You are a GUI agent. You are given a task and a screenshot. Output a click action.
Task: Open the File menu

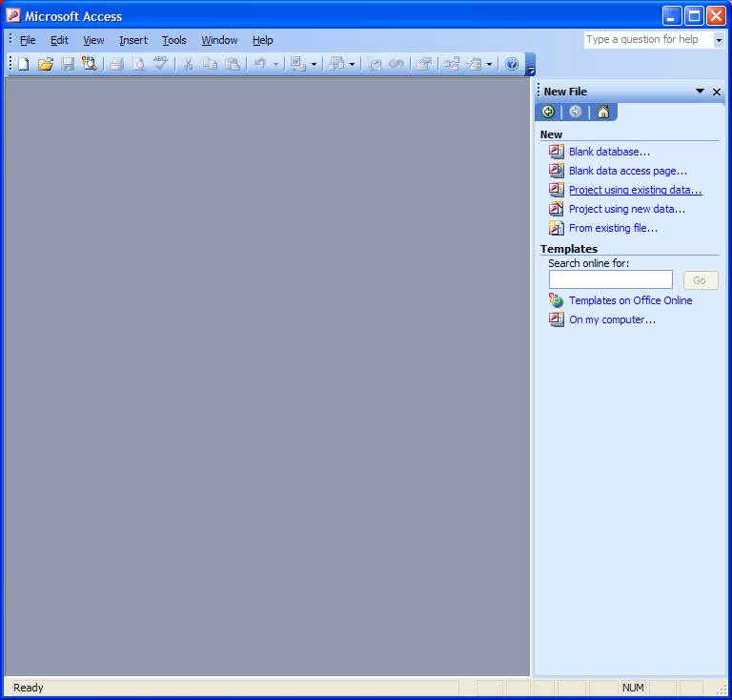pos(28,40)
